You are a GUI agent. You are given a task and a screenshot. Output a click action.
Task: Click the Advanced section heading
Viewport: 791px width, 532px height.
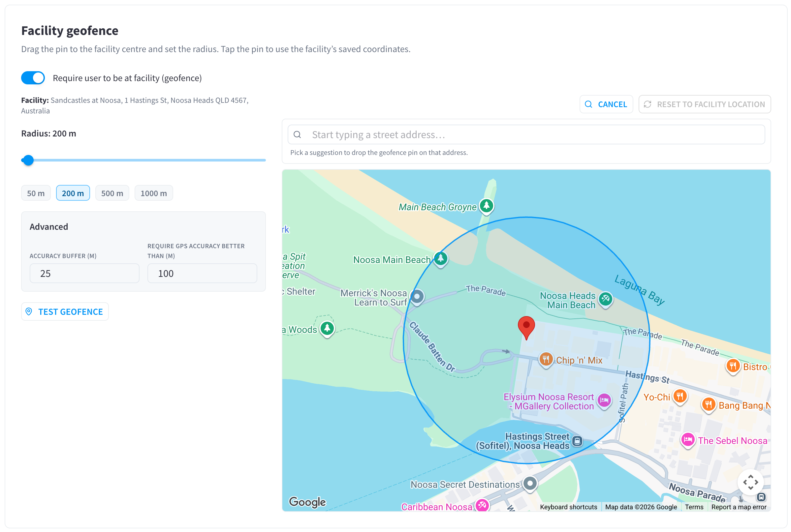pyautogui.click(x=49, y=227)
